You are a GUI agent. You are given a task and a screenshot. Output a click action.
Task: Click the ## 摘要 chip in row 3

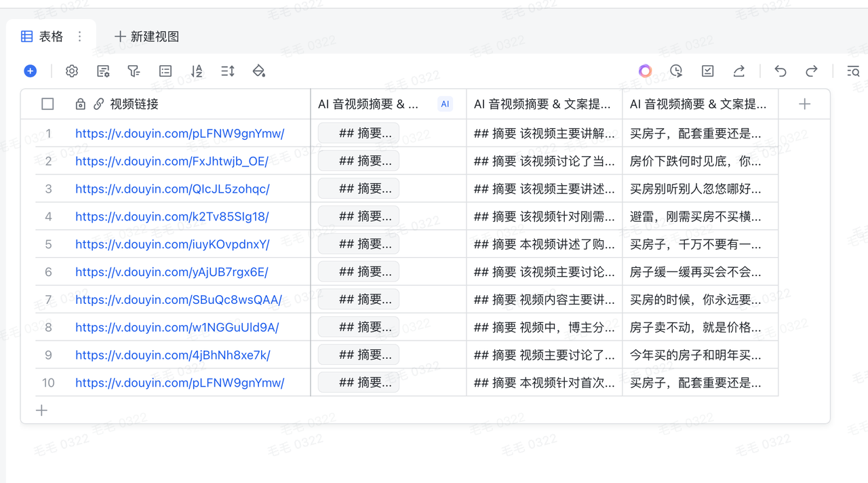click(359, 189)
